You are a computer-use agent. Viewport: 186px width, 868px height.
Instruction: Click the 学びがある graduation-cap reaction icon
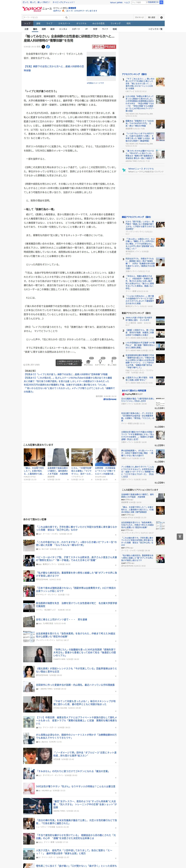pyautogui.click(x=89, y=361)
